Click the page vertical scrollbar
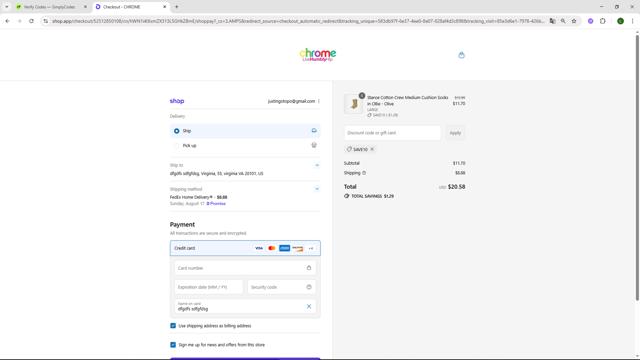The height and width of the screenshot is (360, 640). (637, 167)
